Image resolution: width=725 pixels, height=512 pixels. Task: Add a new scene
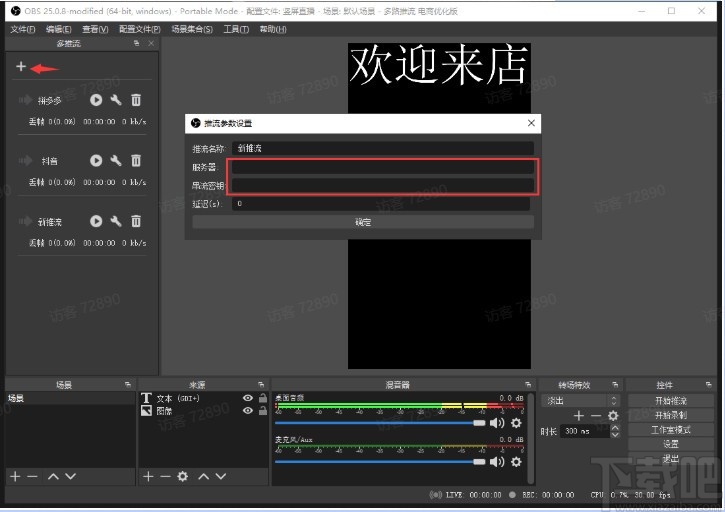pyautogui.click(x=15, y=476)
